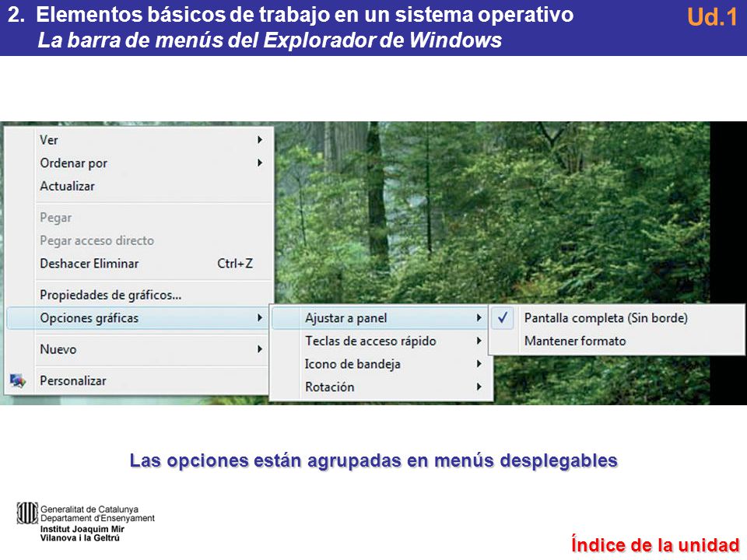Select the Mantener formato option
This screenshot has height=560, width=747.
(x=616, y=341)
